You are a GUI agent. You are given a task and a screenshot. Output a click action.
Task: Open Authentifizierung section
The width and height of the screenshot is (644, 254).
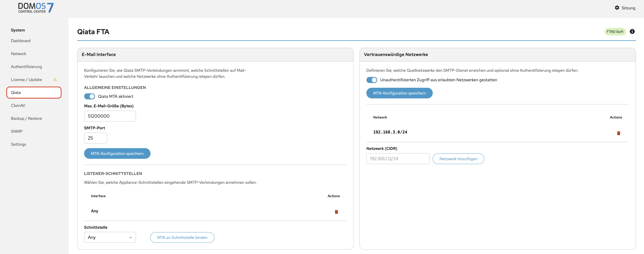[26, 67]
